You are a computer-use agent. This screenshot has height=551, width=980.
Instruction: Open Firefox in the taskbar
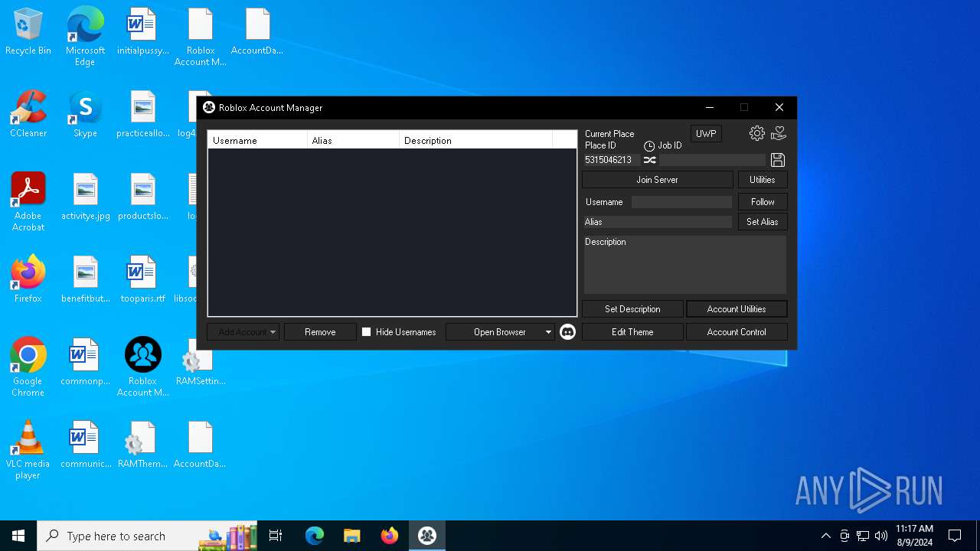tap(390, 536)
